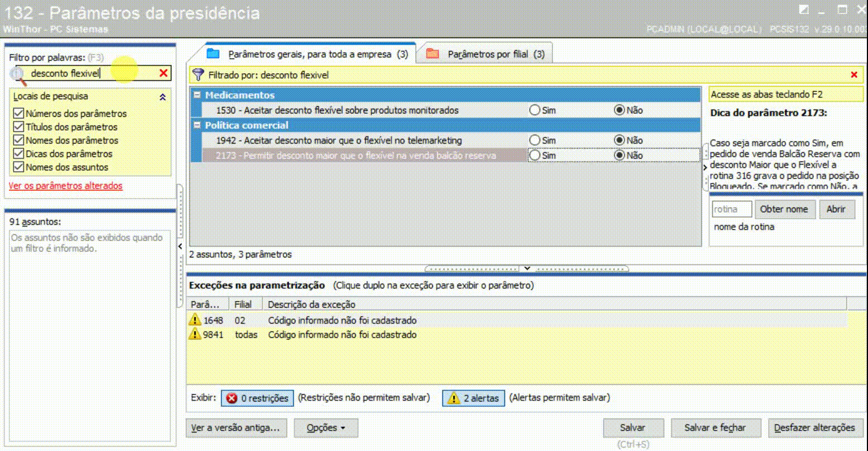868x451 pixels.
Task: Toggle the 0 restrições filter button
Action: [x=257, y=398]
